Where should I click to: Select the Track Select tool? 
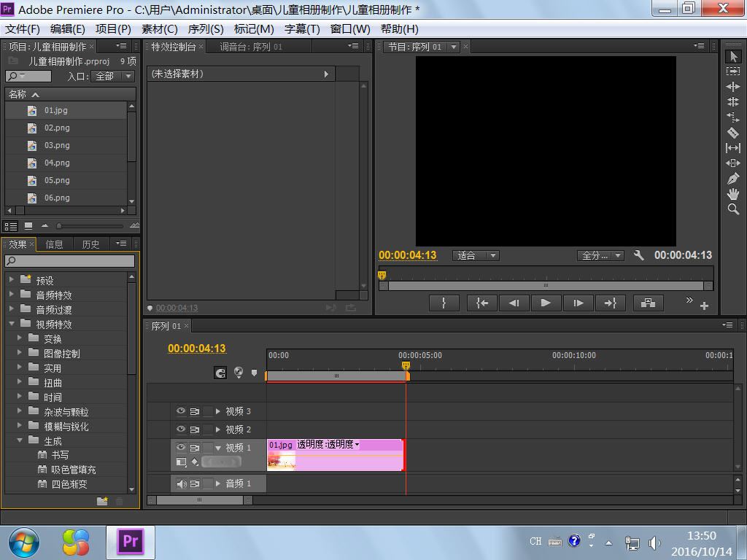[x=733, y=71]
